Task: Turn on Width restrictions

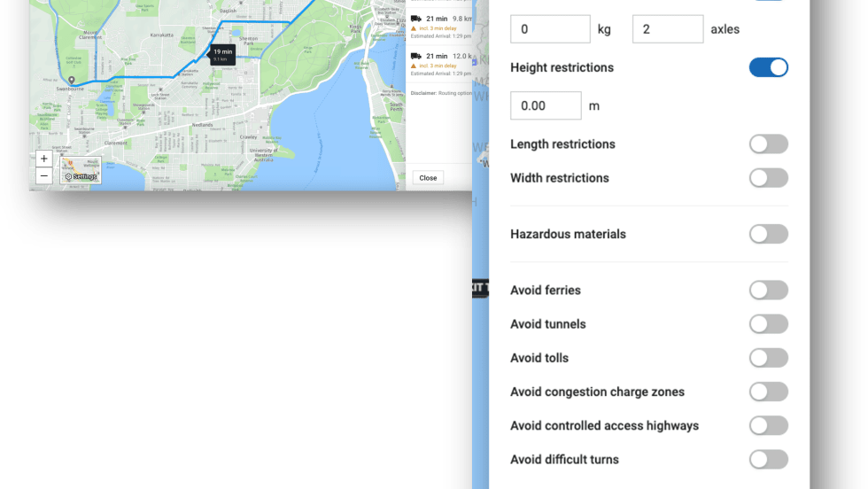Action: point(768,178)
